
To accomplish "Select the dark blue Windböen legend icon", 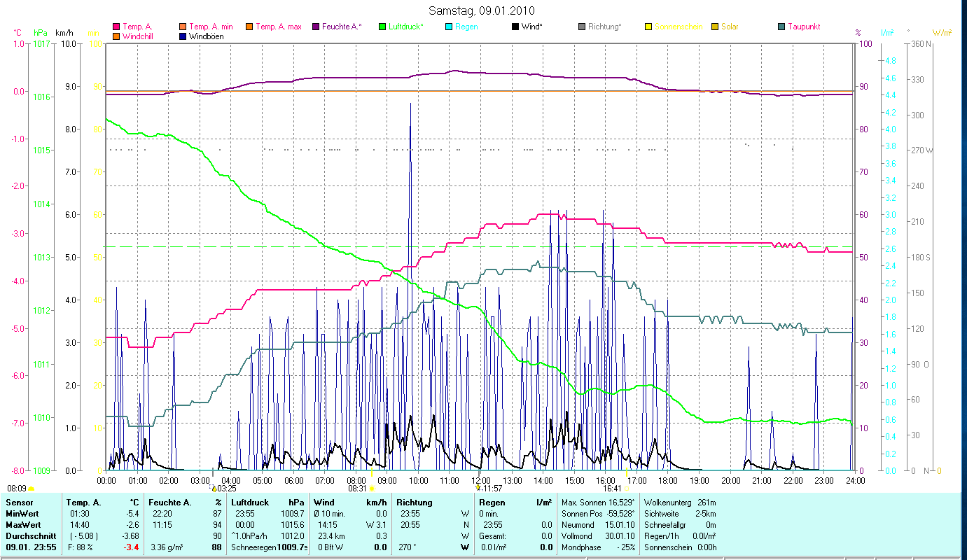I will pos(183,36).
